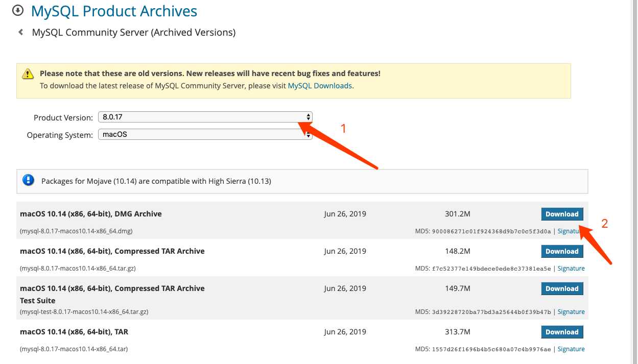The width and height of the screenshot is (638, 364).
Task: Click the macOS 10.14 TAR package title
Action: [74, 332]
